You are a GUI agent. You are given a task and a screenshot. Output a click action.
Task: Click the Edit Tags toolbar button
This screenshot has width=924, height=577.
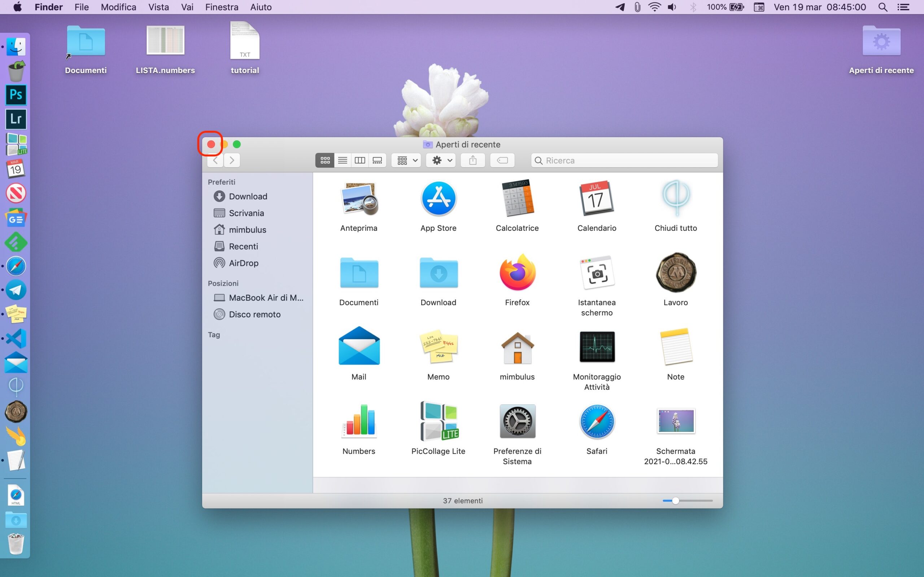tap(502, 160)
